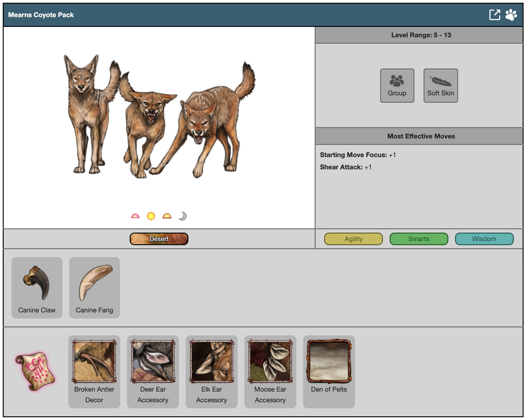Click the dawn time-of-day icon
This screenshot has height=420, width=526.
[135, 216]
